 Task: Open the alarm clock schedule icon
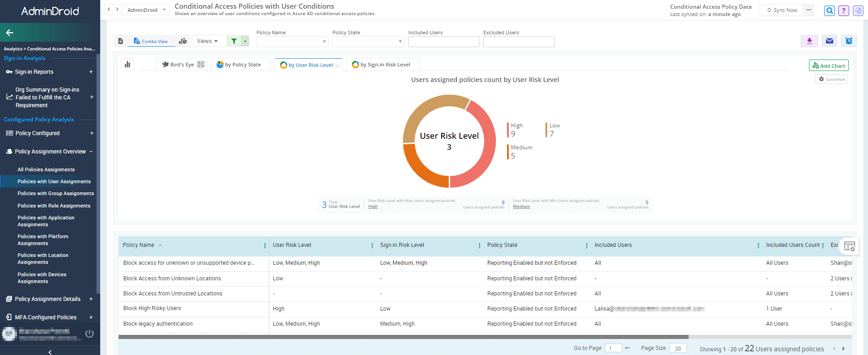click(849, 41)
